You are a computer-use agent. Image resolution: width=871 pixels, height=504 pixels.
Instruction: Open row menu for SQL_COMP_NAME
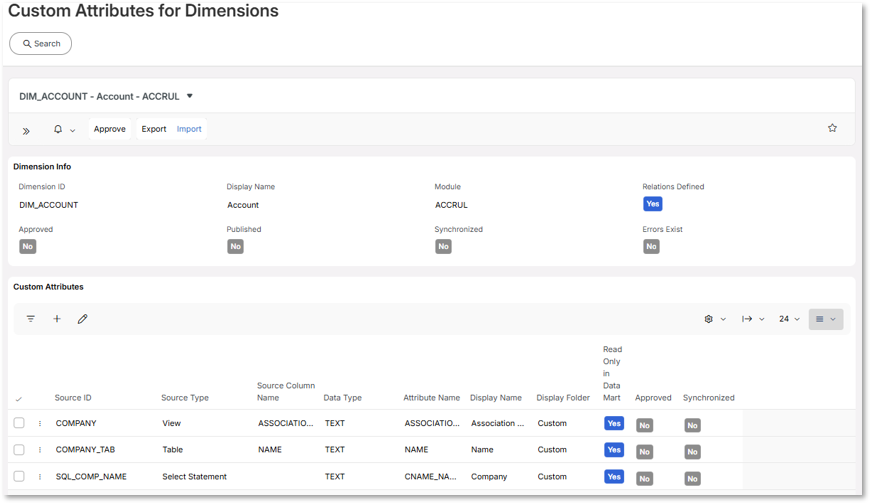click(x=40, y=477)
